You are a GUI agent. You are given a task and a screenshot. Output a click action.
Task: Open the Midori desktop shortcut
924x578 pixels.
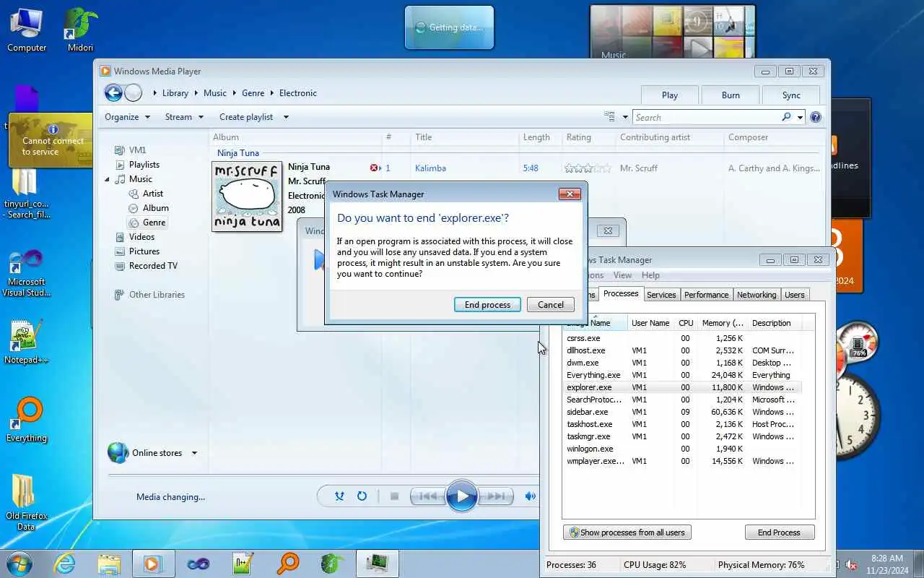[80, 30]
